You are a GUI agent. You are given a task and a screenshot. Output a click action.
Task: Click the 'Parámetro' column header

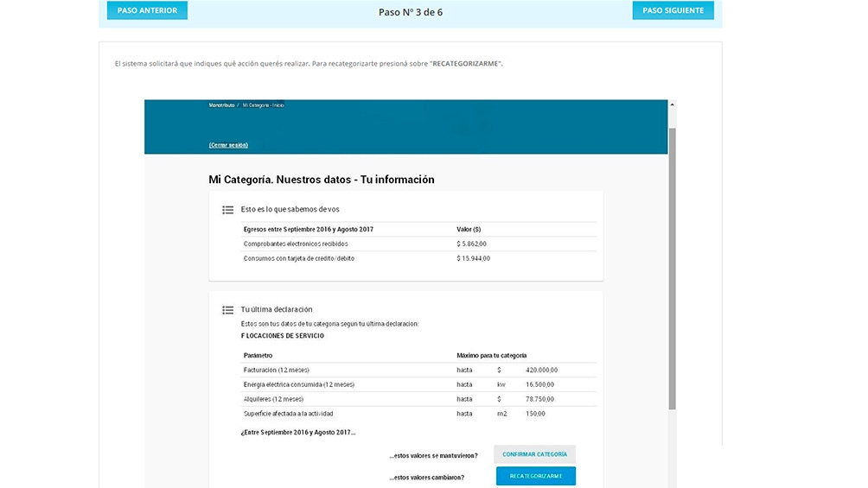click(x=258, y=356)
